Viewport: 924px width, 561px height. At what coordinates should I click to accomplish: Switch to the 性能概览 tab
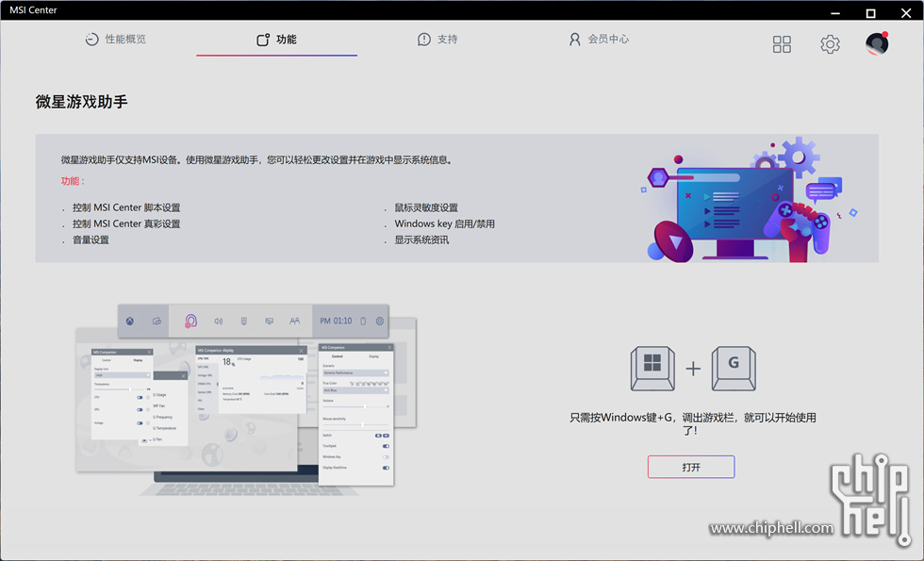[x=115, y=40]
